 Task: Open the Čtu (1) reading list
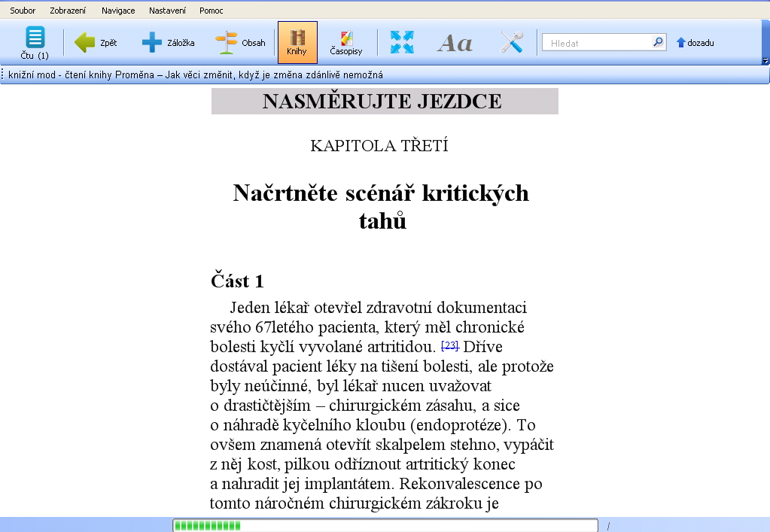(x=35, y=43)
